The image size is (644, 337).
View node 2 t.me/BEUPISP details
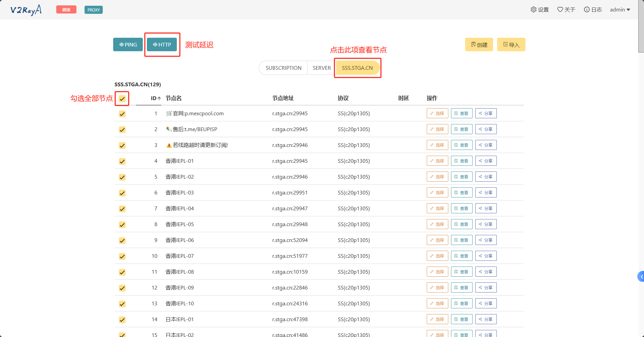tap(461, 129)
